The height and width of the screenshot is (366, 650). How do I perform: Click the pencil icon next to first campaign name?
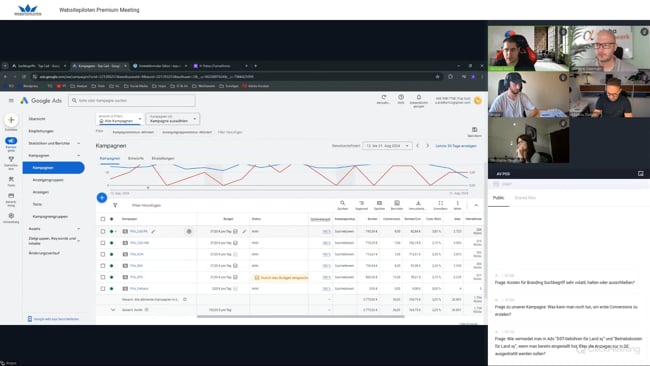coord(153,231)
